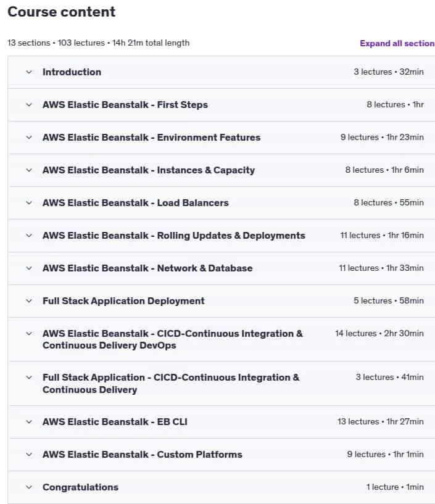Open the Introduction section title
Screen dimensions: 435x504
(72, 72)
